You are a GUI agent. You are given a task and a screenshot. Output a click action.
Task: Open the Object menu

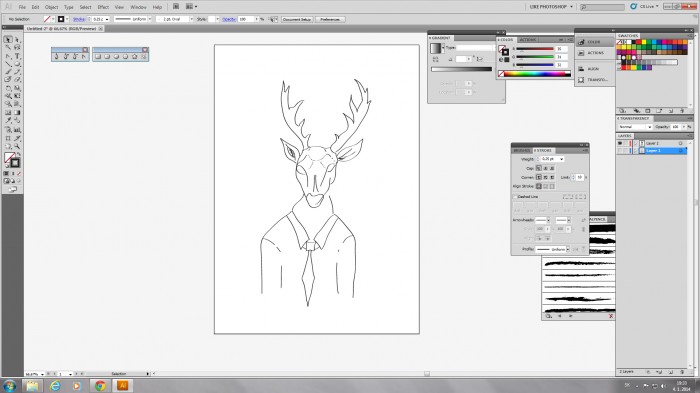coord(51,7)
